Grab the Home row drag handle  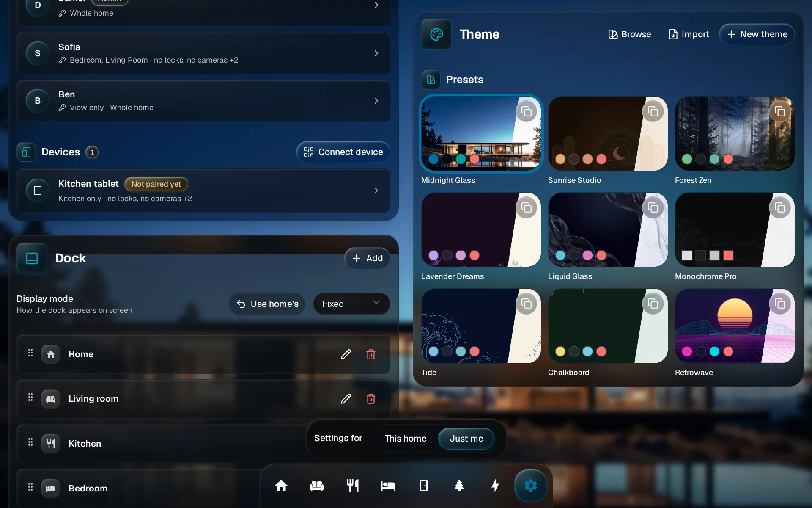[x=30, y=353]
